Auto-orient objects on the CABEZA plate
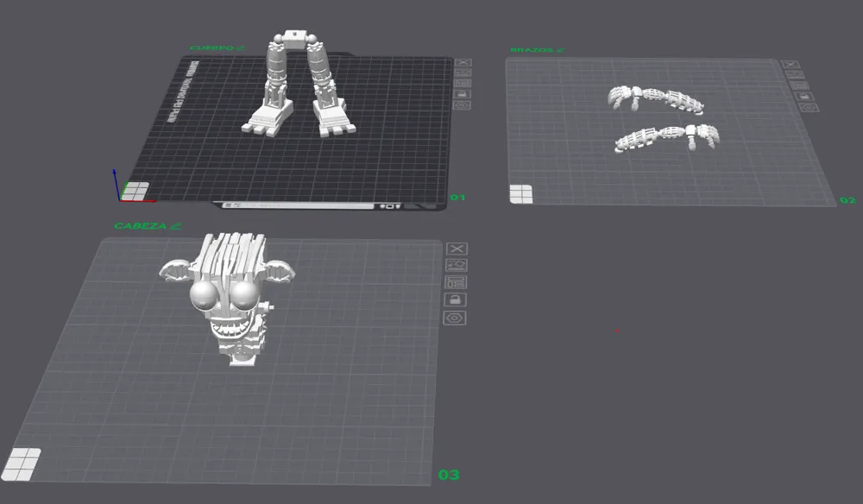 (457, 265)
